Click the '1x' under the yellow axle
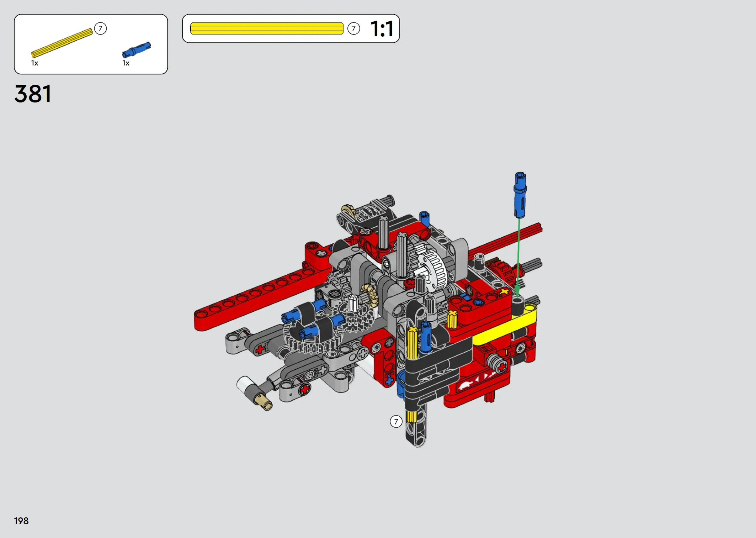756x538 pixels. click(x=34, y=63)
